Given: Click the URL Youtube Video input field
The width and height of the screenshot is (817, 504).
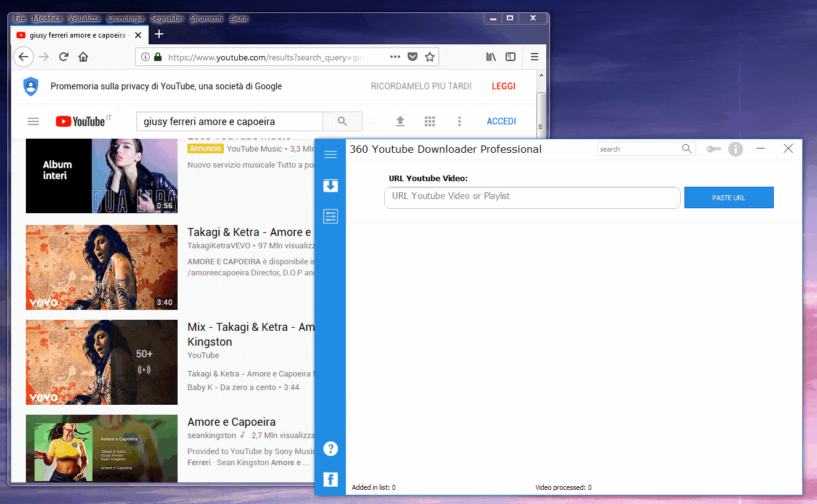Looking at the screenshot, I should click(x=532, y=198).
